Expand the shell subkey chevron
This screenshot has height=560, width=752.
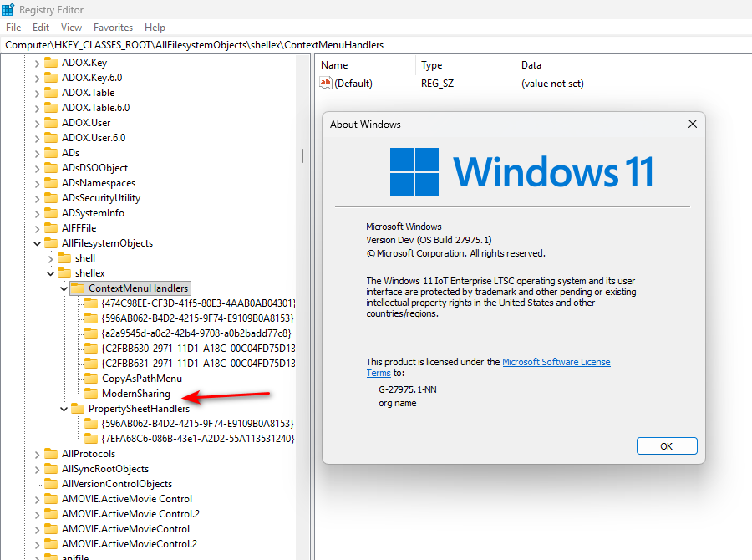50,258
